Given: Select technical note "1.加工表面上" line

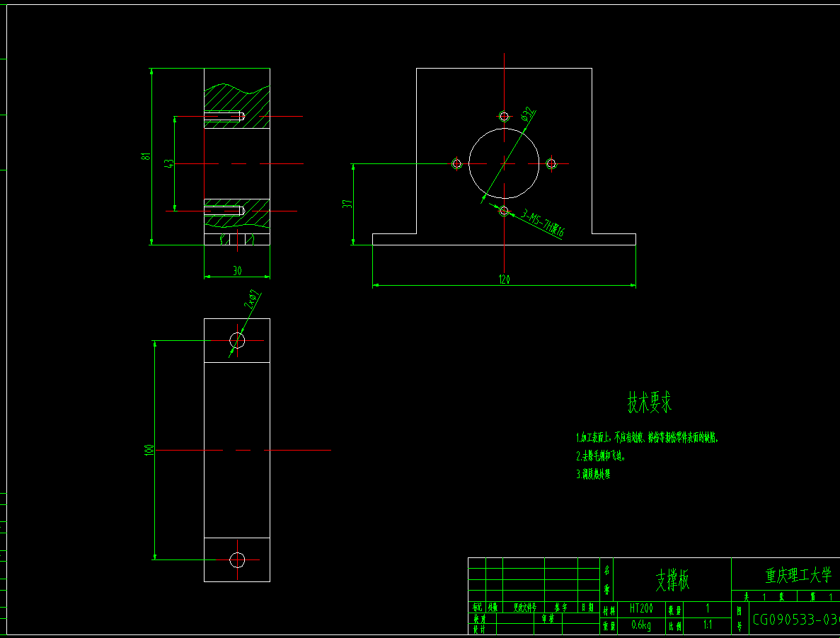Looking at the screenshot, I should (647, 438).
